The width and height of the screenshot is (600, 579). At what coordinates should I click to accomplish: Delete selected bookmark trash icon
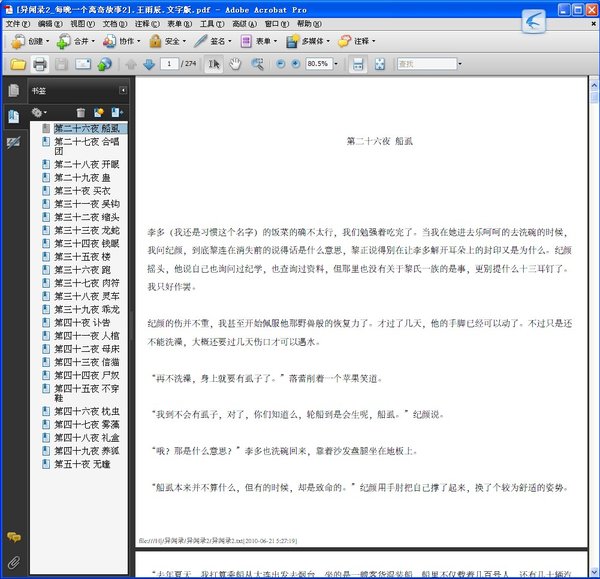click(x=81, y=113)
